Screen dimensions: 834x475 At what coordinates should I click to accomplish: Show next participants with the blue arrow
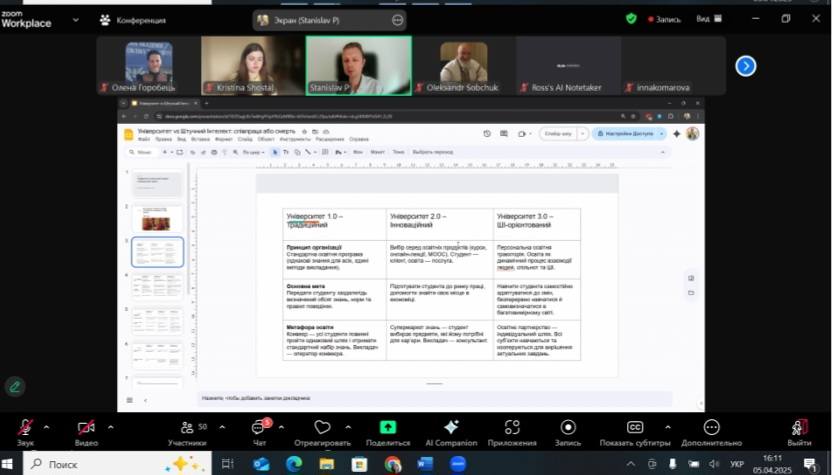(746, 66)
